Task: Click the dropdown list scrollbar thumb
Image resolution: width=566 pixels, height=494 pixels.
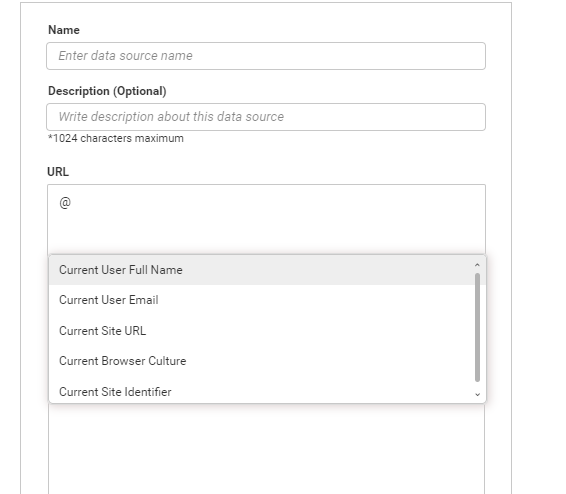Action: (x=477, y=327)
